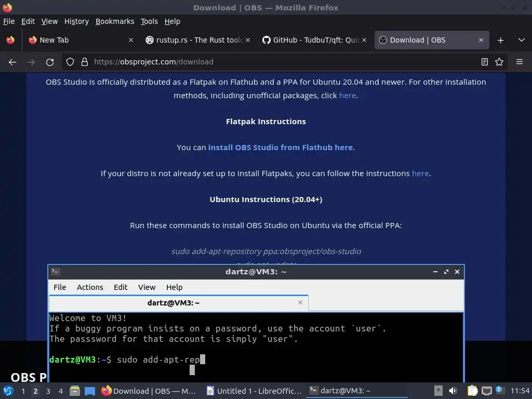Switch to the New Tab tab
This screenshot has height=399, width=532.
point(81,40)
